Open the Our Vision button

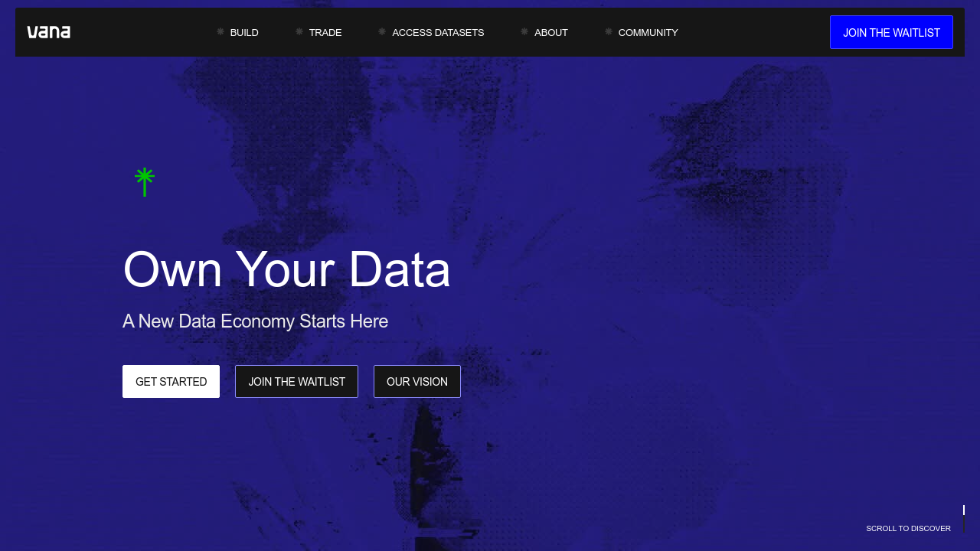[417, 381]
